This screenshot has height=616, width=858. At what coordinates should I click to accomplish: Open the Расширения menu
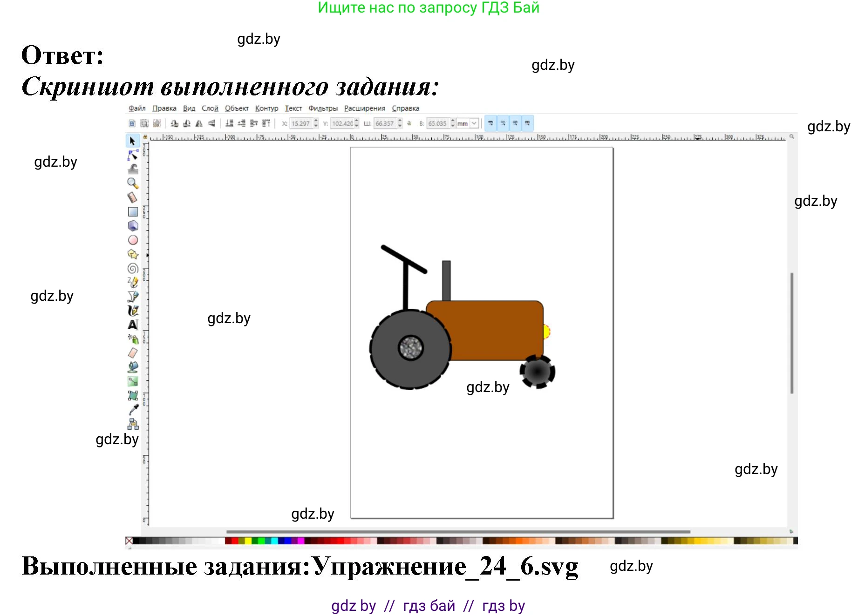pos(365,108)
